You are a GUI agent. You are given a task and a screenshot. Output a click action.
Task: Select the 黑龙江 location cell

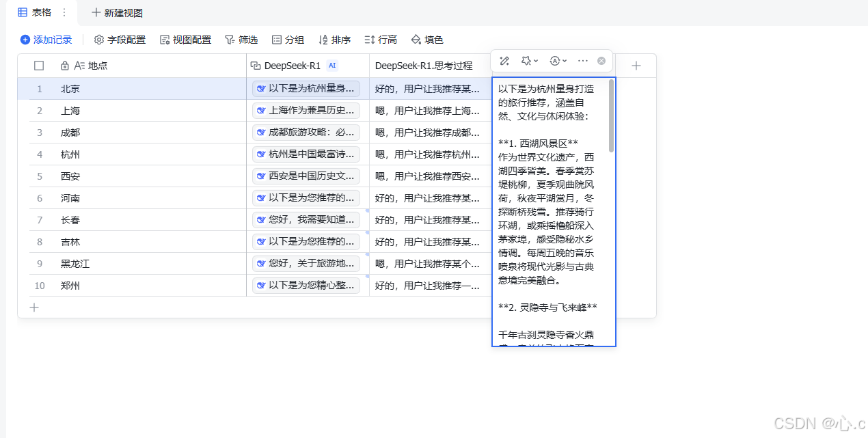[150, 264]
